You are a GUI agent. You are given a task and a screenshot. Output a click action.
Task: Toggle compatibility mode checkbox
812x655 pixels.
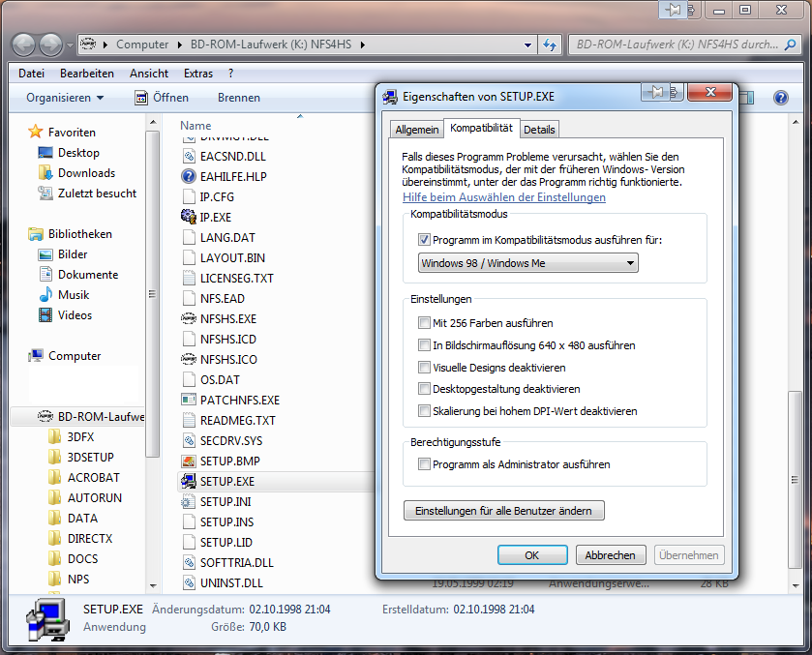click(424, 240)
